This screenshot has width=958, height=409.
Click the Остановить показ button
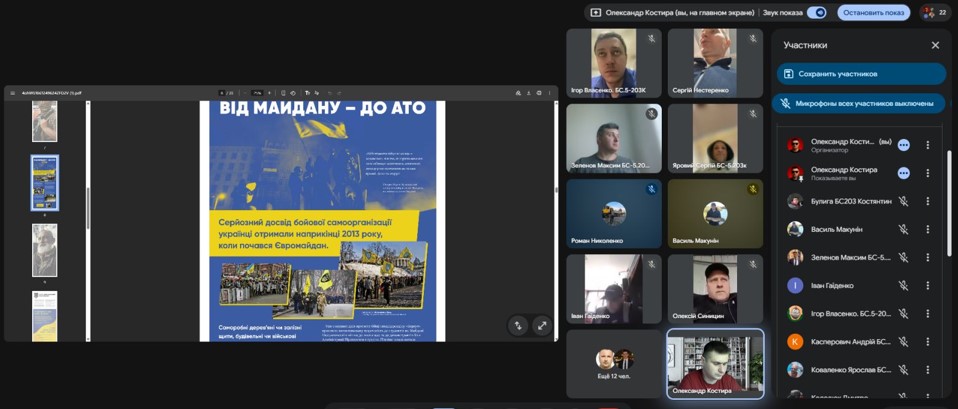point(873,12)
